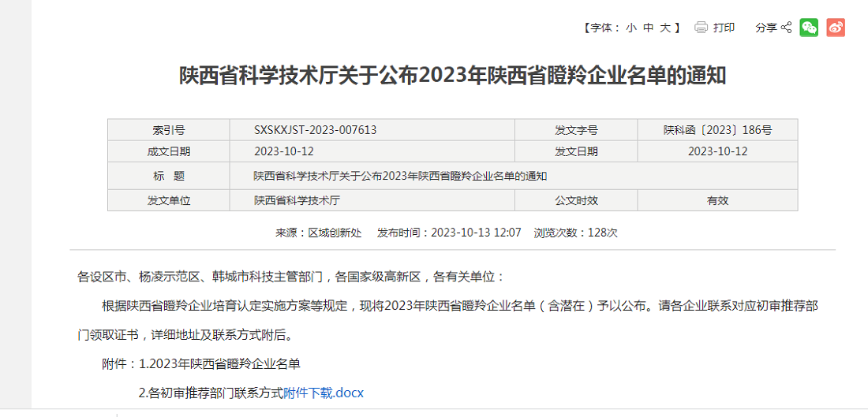Click 成文日期 value 2023-10-12
Image resolution: width=868 pixels, height=417 pixels.
click(x=284, y=151)
